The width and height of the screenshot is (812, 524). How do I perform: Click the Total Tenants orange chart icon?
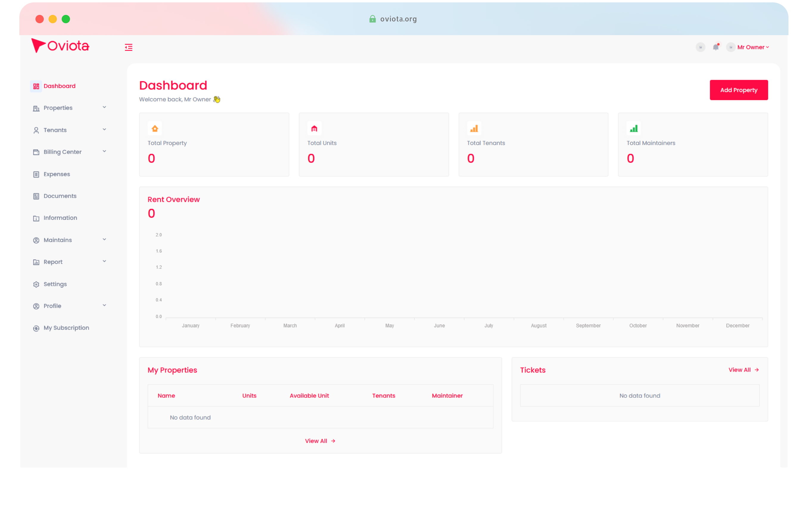[474, 129]
